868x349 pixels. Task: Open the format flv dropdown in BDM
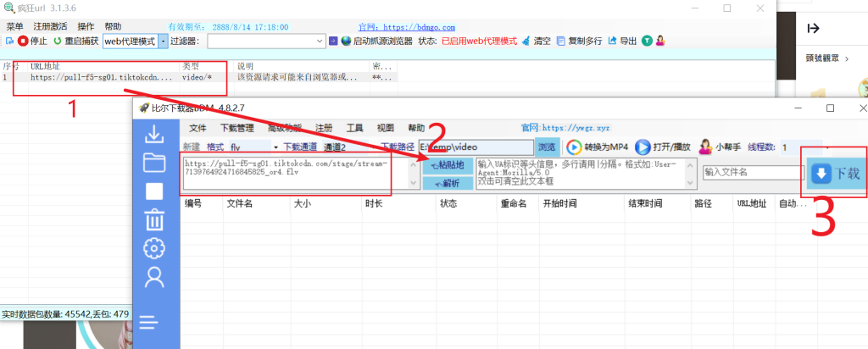click(275, 147)
